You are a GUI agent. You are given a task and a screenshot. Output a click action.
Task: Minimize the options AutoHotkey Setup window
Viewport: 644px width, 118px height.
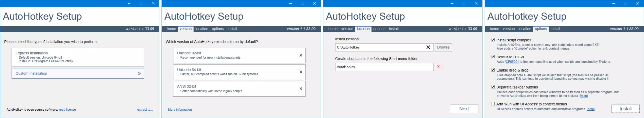pos(613,4)
